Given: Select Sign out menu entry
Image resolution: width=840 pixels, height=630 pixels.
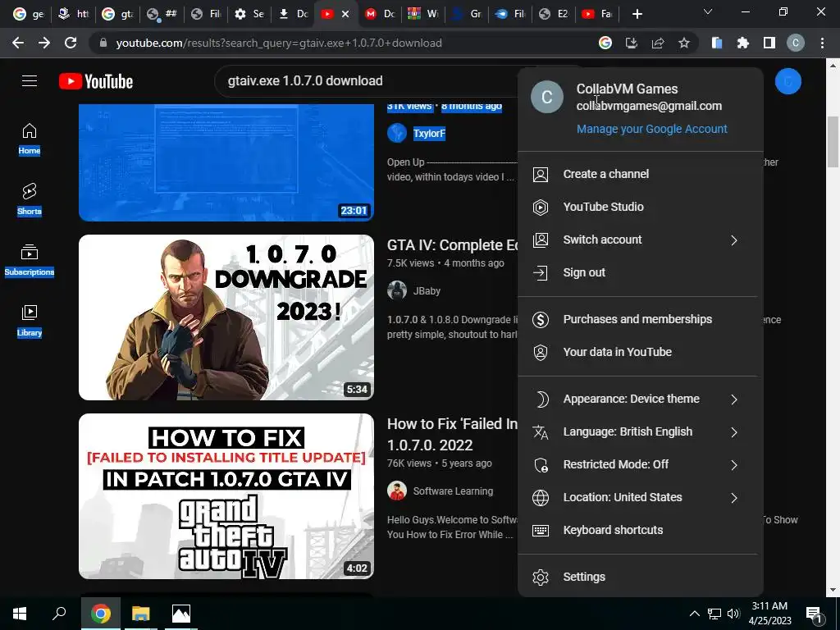Looking at the screenshot, I should point(640,272).
